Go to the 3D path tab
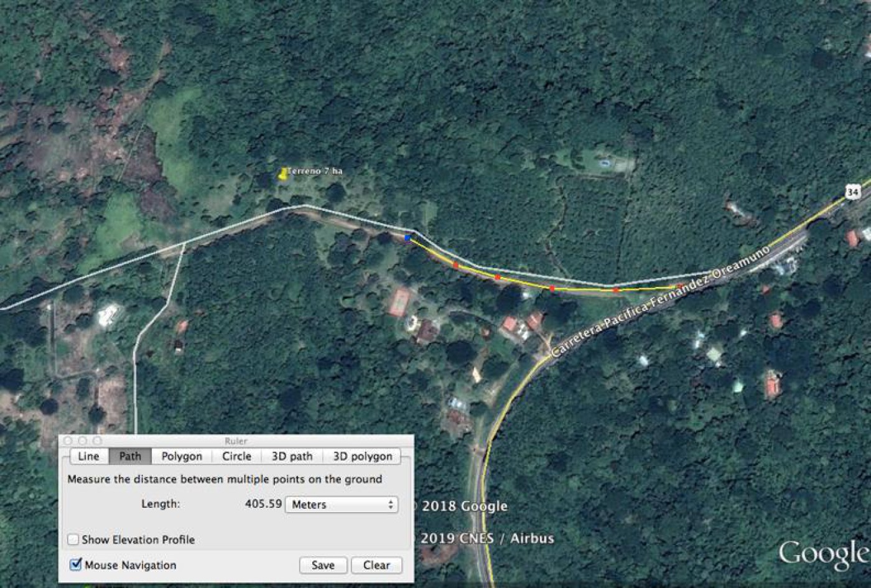This screenshot has width=871, height=588. [x=292, y=456]
